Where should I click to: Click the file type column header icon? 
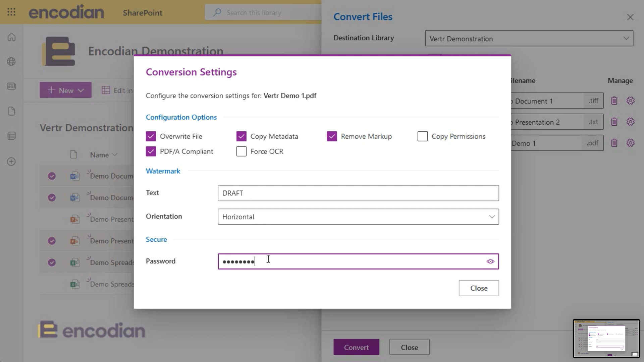pos(73,155)
